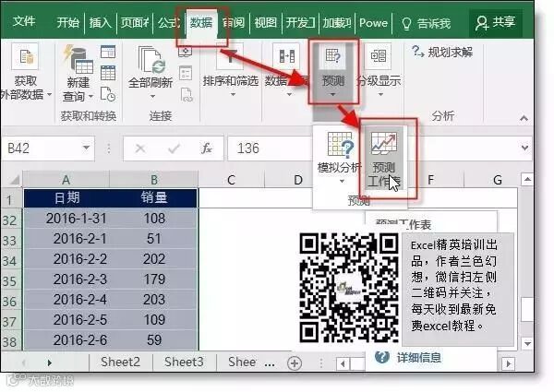Click the next sheet navigation arrow

coord(50,362)
